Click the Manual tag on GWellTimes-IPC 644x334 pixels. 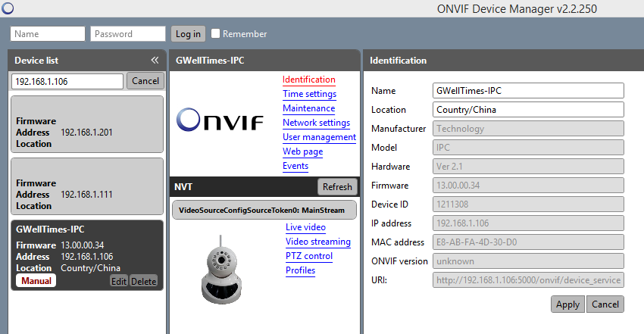[36, 281]
